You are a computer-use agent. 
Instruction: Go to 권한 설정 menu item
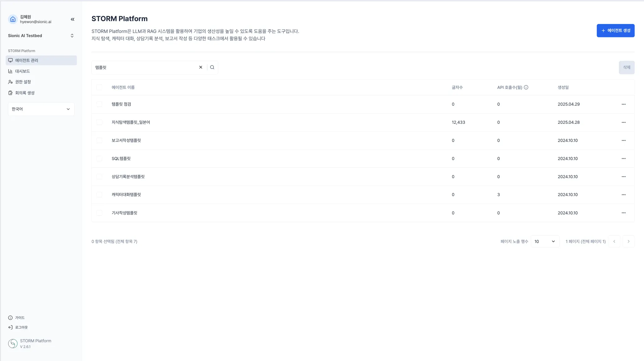click(23, 82)
